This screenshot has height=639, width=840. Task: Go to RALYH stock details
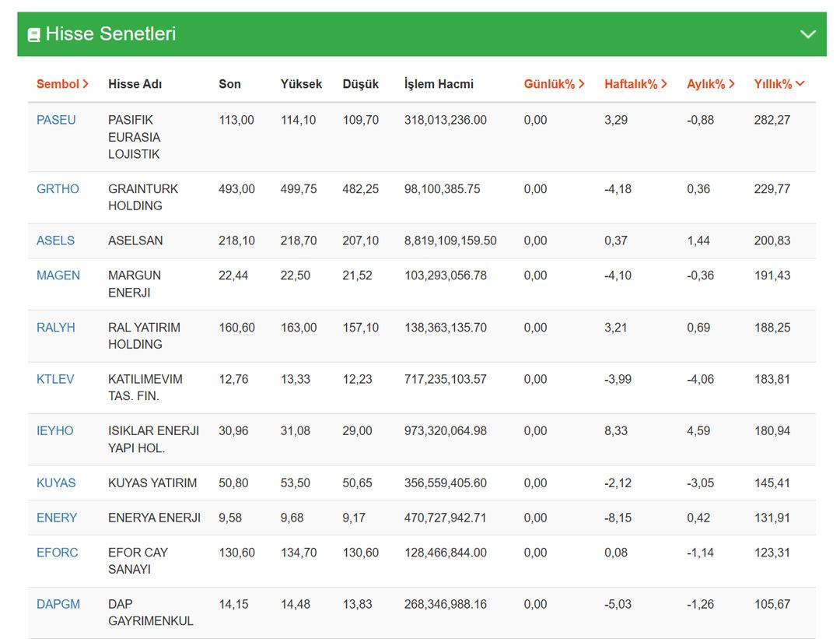pos(55,328)
